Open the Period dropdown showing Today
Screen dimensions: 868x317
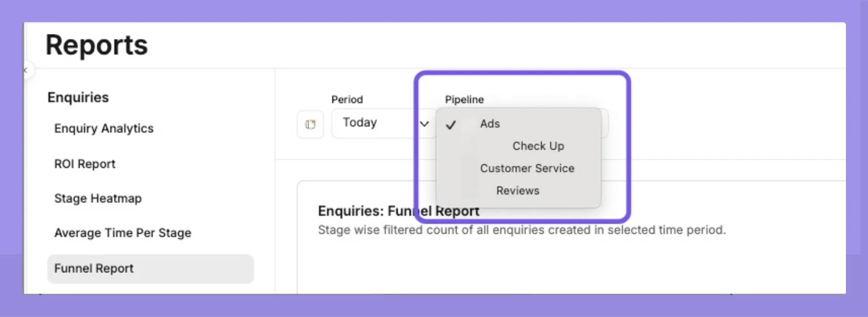click(383, 123)
